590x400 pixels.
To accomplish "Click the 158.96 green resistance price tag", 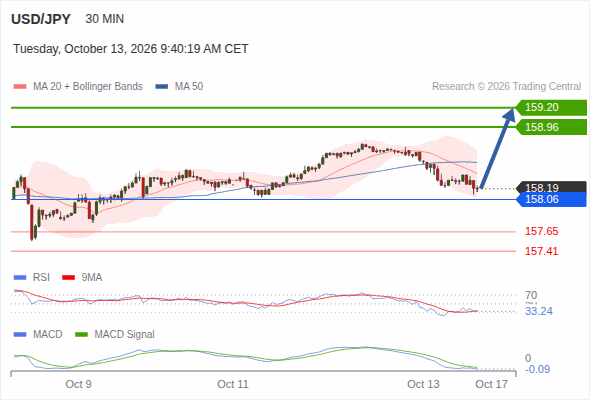I will [551, 127].
